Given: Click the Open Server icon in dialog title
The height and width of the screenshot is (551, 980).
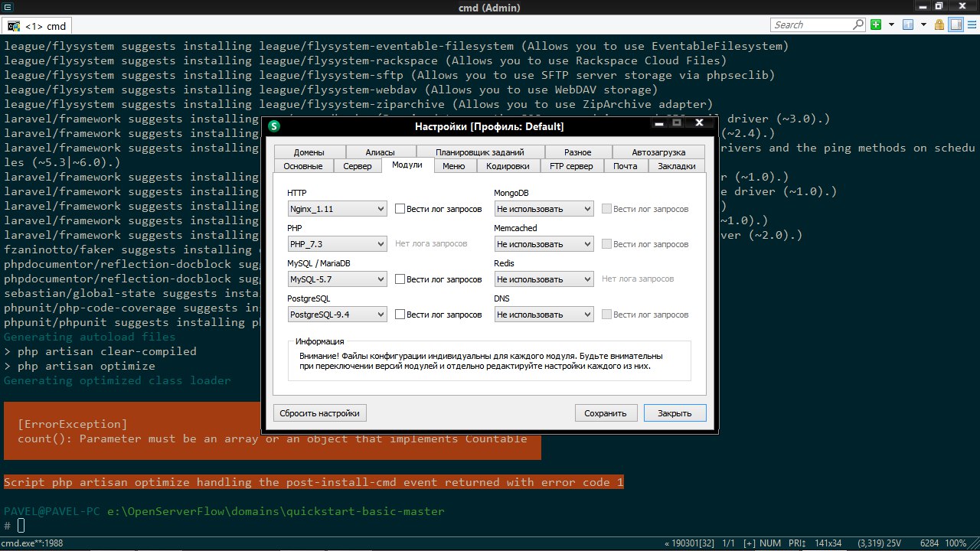Looking at the screenshot, I should pyautogui.click(x=274, y=126).
